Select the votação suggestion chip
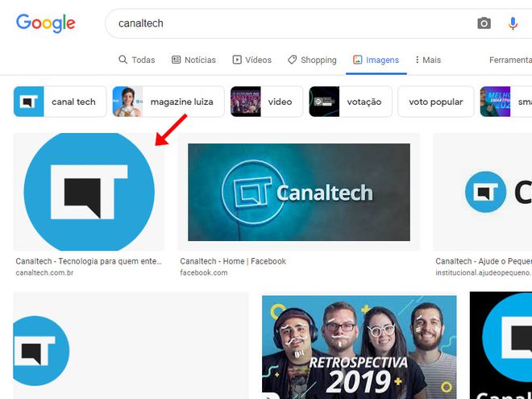Screen dimensions: 532x399 click(x=351, y=102)
